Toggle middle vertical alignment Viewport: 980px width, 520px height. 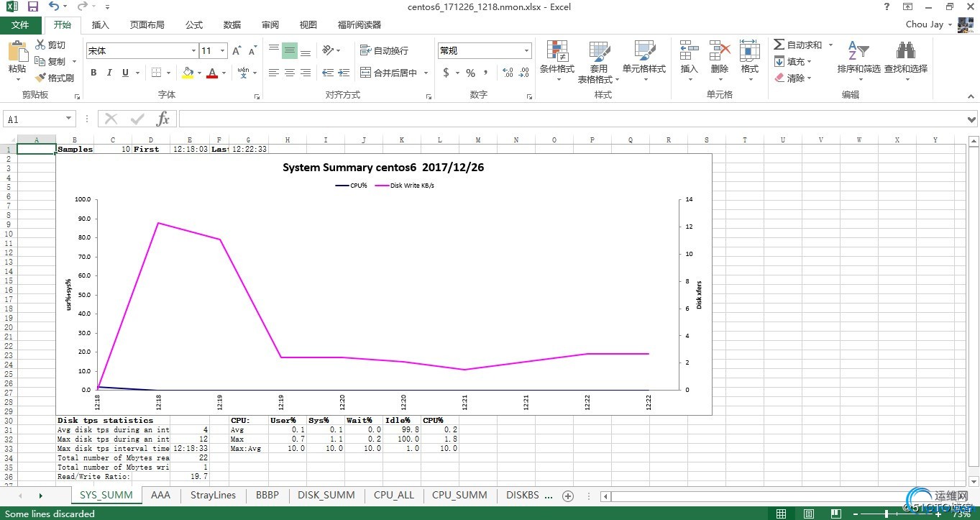tap(290, 50)
